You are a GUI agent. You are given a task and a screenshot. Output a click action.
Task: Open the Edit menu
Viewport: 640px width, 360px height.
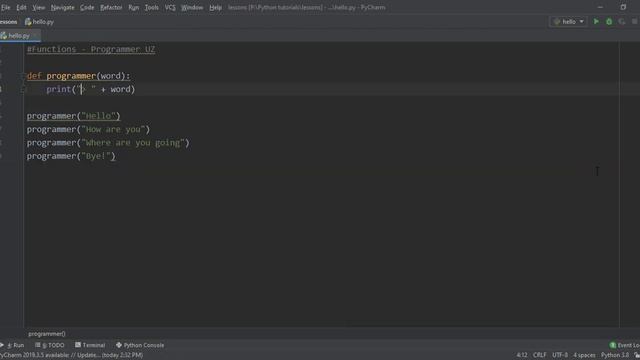[x=21, y=7]
